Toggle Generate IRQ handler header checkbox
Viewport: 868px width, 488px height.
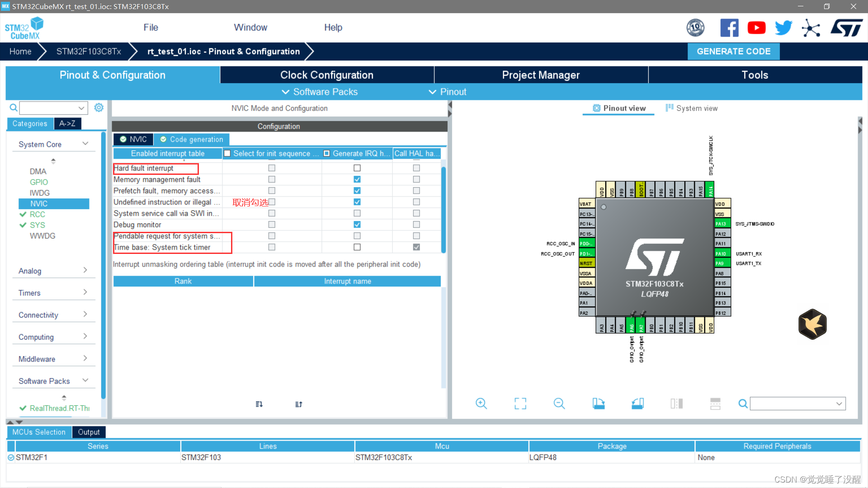(326, 154)
